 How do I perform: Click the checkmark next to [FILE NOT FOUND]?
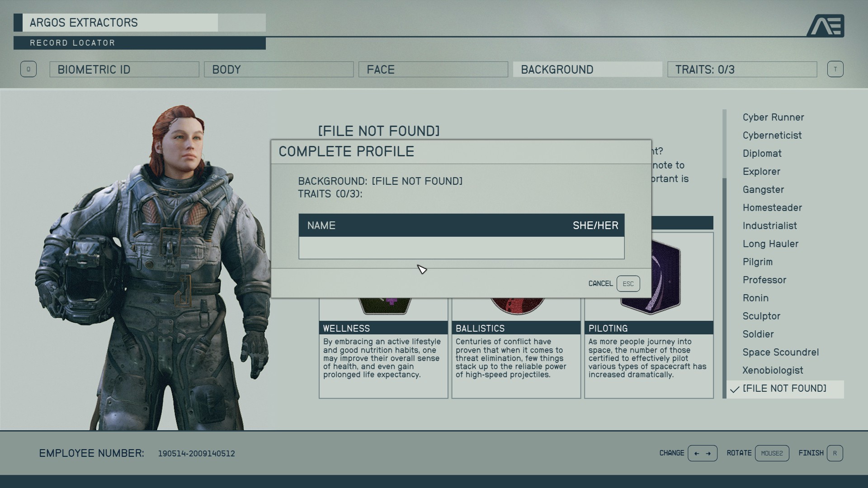(x=735, y=389)
